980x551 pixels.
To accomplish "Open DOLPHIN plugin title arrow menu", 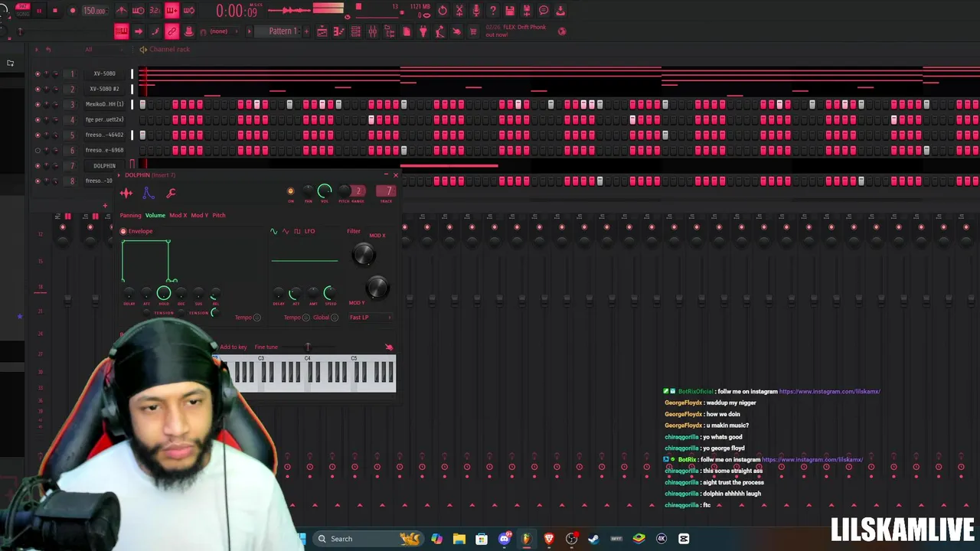I will [x=119, y=175].
